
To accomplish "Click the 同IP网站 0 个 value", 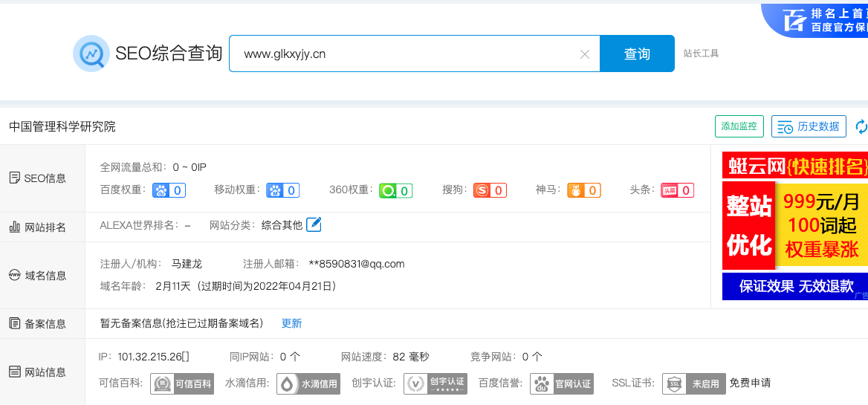I will (x=290, y=357).
